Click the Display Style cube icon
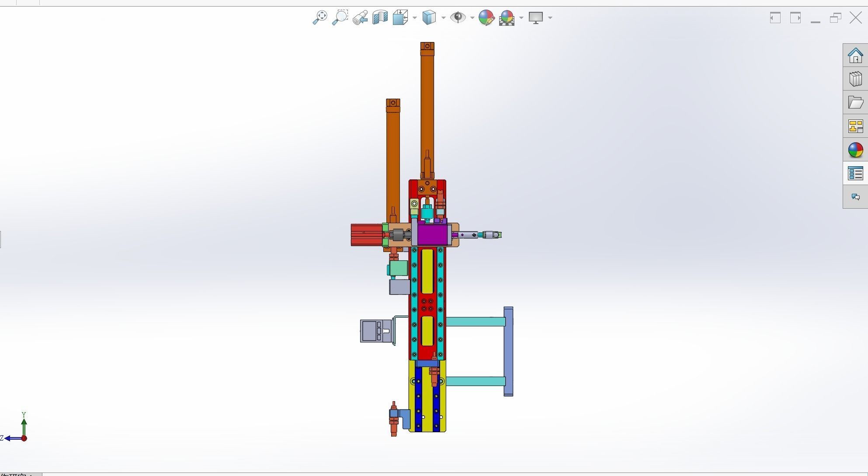 [x=429, y=17]
